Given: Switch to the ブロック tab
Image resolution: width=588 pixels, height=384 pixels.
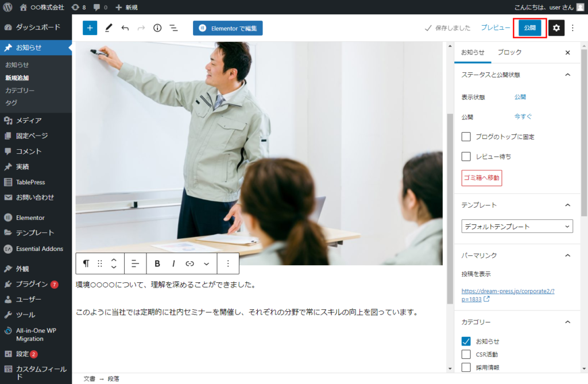Looking at the screenshot, I should pyautogui.click(x=509, y=52).
